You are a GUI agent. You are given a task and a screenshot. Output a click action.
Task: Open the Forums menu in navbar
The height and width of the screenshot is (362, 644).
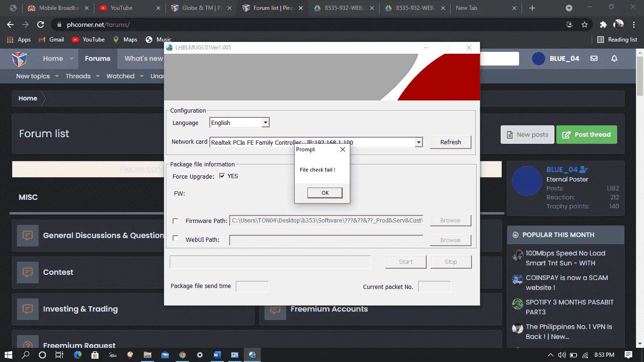pos(98,58)
